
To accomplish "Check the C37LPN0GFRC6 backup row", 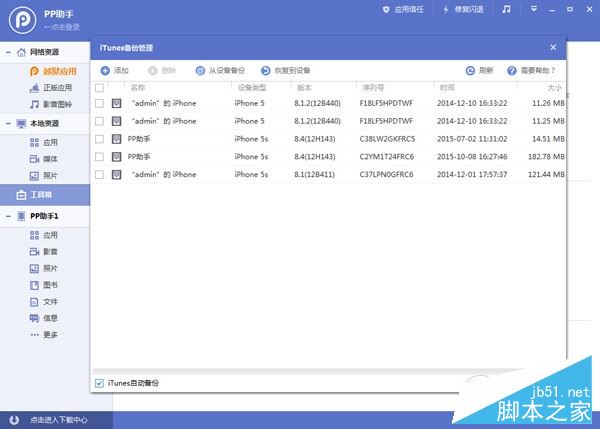I will pos(99,175).
